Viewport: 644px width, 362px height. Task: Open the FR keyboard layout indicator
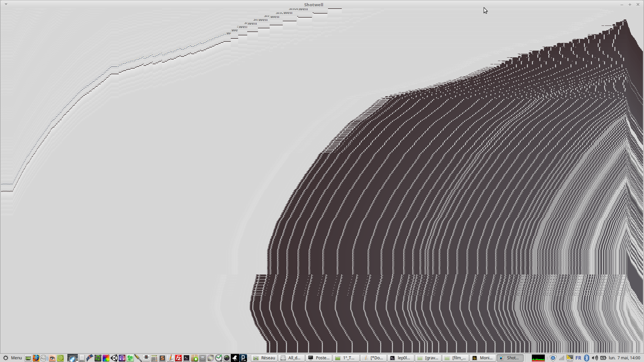tap(578, 358)
